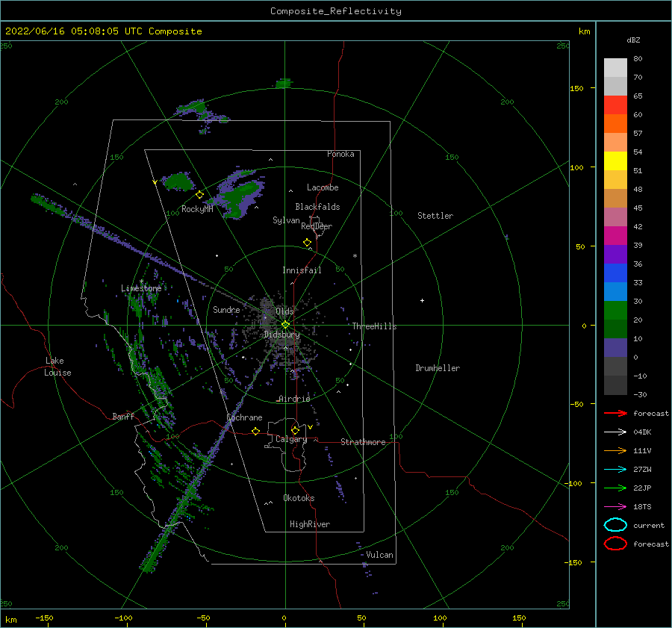Click the small green echo northwest of RockyMH

coord(176,181)
